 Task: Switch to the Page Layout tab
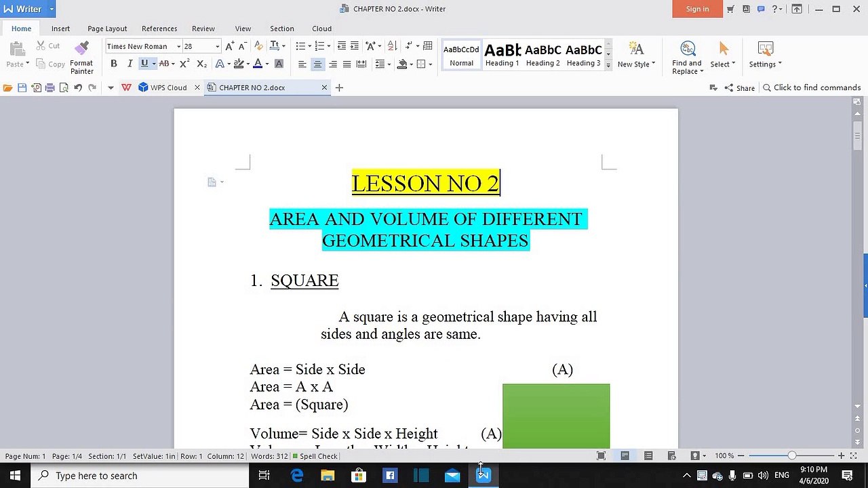coord(107,28)
